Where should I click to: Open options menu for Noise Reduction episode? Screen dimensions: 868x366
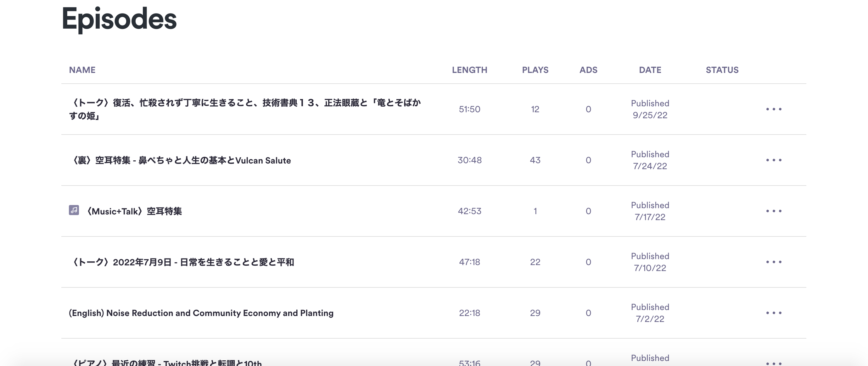click(x=774, y=313)
